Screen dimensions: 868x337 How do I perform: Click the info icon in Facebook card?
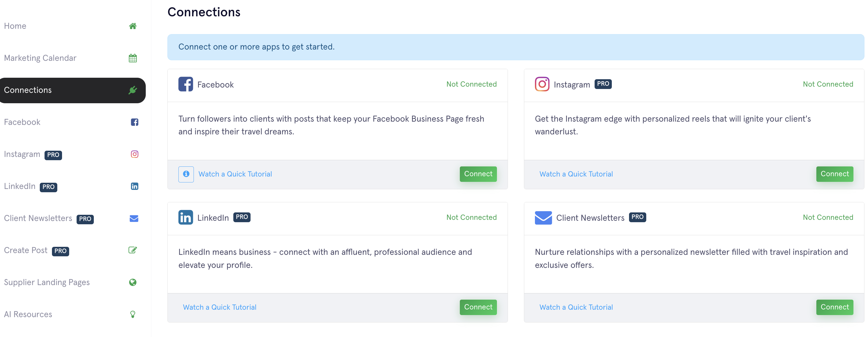(x=186, y=174)
